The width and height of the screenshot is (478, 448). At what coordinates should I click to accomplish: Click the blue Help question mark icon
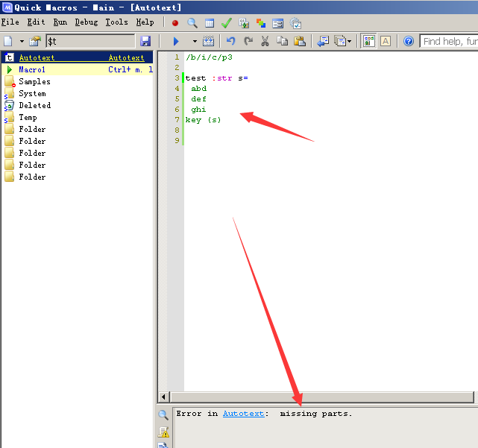409,41
